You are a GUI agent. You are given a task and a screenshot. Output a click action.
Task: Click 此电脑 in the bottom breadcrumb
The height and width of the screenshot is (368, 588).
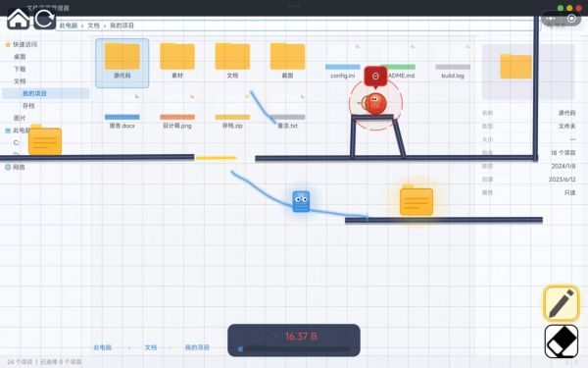tap(102, 347)
